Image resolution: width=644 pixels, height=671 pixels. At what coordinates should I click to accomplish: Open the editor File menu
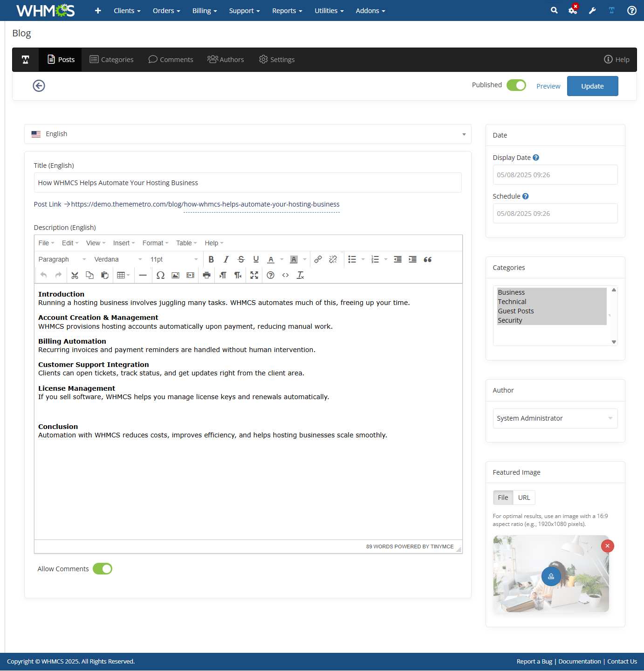click(x=46, y=243)
